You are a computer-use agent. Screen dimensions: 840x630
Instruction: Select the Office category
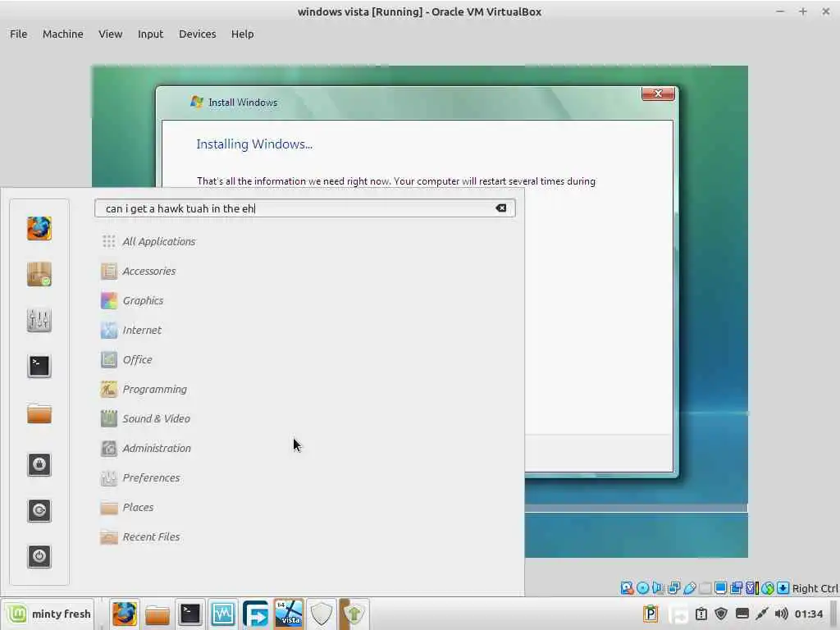click(x=126, y=359)
